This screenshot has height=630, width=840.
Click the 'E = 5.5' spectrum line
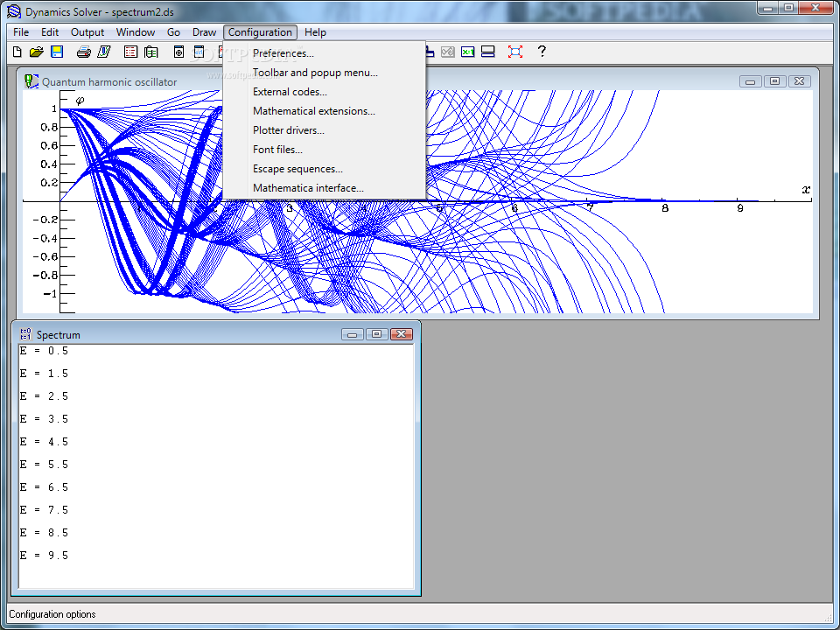tap(44, 465)
